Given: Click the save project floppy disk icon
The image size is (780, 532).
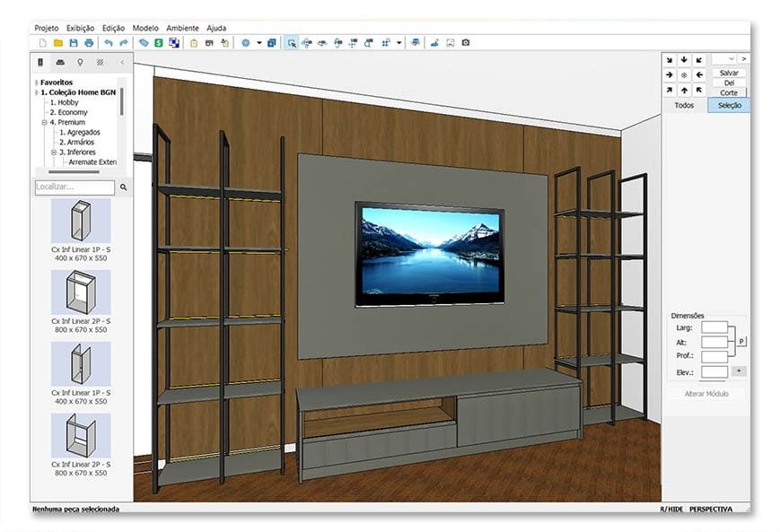Looking at the screenshot, I should point(73,42).
